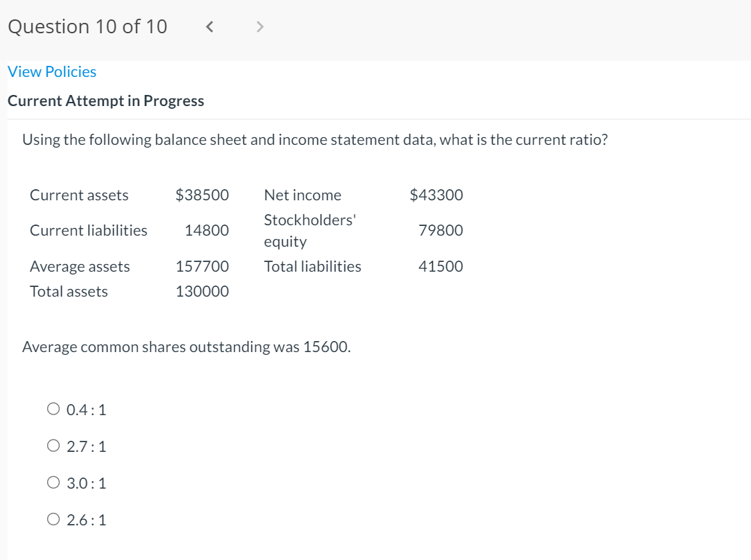Click the previous question chevron
Viewport: 751px width, 560px height.
[209, 26]
